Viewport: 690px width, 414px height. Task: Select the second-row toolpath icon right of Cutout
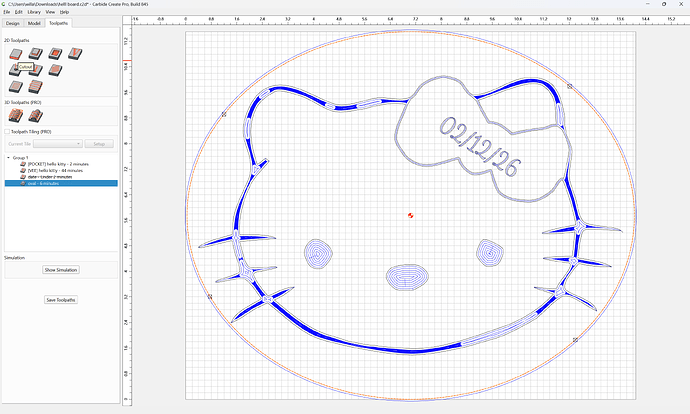point(37,70)
